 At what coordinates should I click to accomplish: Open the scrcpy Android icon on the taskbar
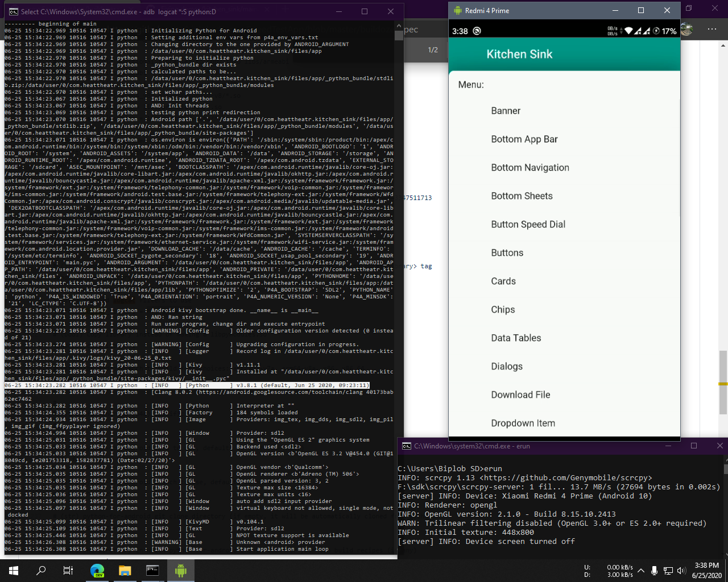(x=180, y=569)
